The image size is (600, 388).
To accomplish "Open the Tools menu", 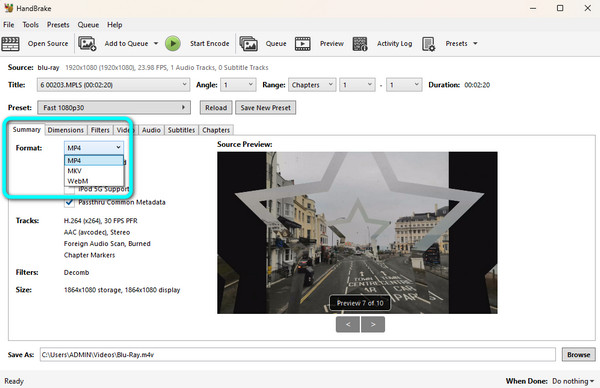I will click(30, 25).
